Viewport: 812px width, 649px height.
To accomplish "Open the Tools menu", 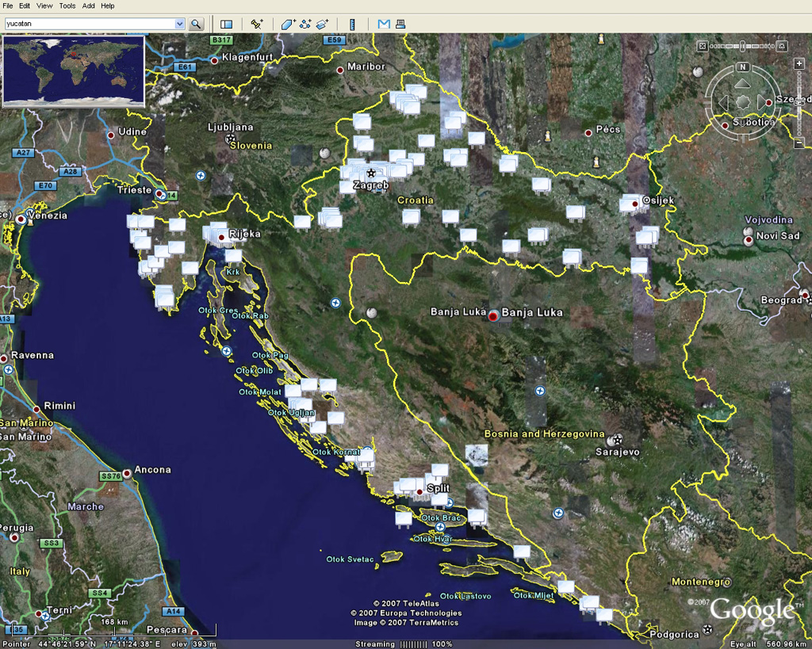I will (67, 6).
